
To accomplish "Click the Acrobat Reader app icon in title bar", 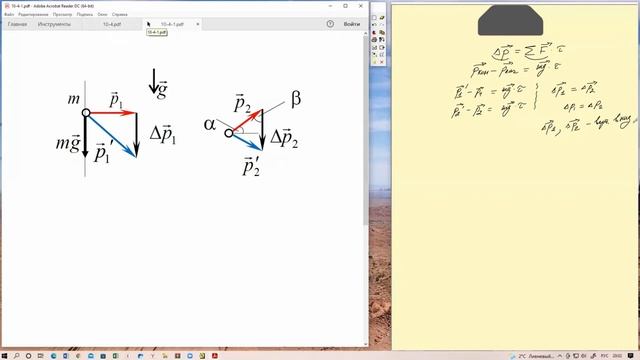I will tap(7, 6).
